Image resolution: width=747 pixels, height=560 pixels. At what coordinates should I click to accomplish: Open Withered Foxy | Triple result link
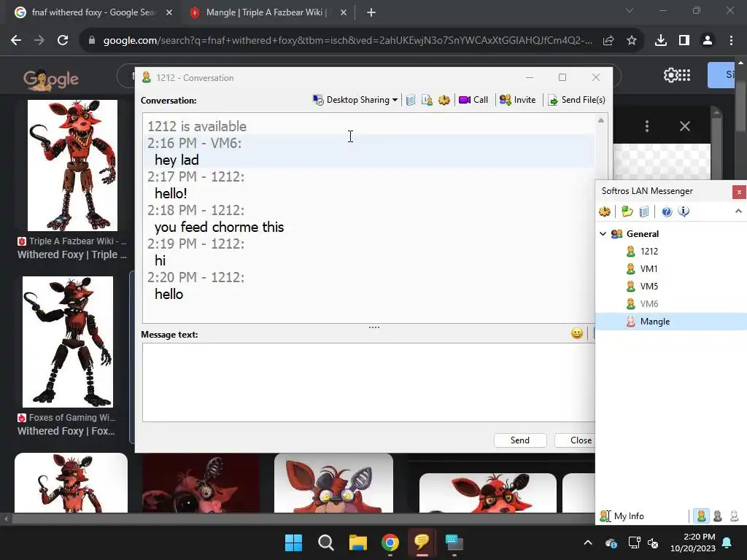point(72,254)
